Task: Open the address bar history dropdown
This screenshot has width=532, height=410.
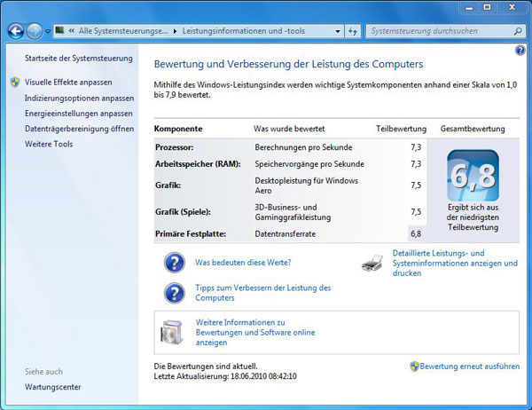Action: (x=338, y=31)
